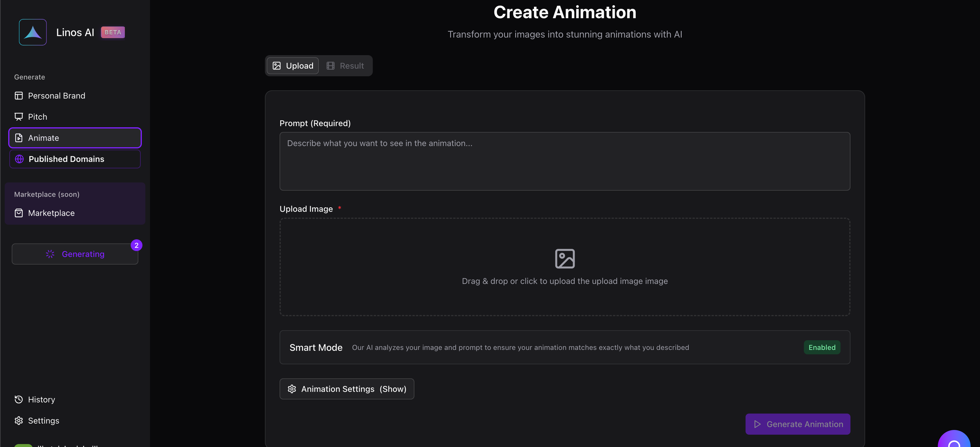Click the Marketplace shopping bag icon
Viewport: 980px width, 447px height.
pos(19,213)
